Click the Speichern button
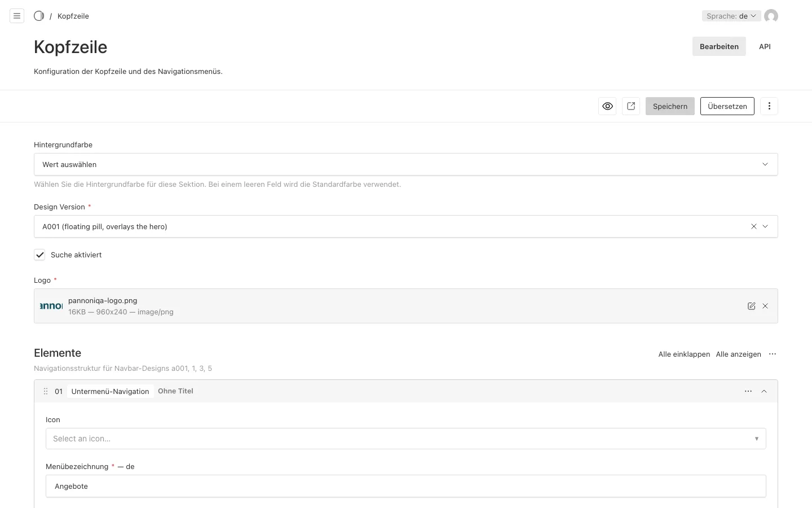This screenshot has width=812, height=508. tap(670, 106)
